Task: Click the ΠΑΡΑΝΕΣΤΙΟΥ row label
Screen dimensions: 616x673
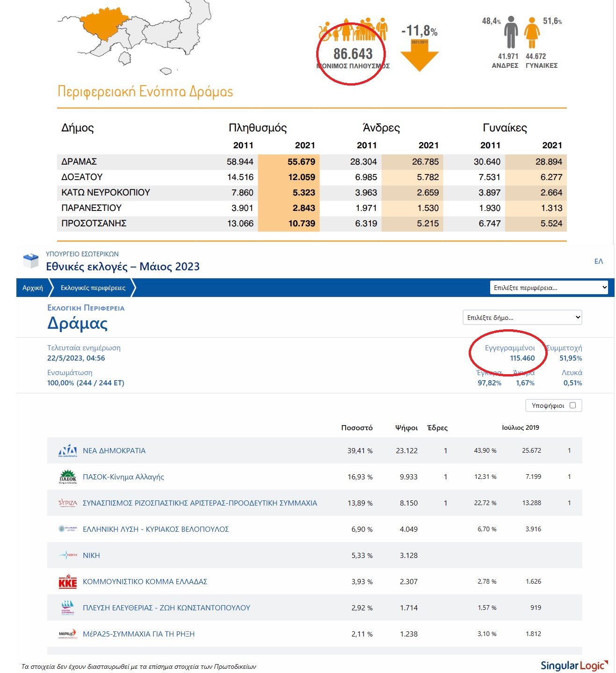Action: pos(91,208)
